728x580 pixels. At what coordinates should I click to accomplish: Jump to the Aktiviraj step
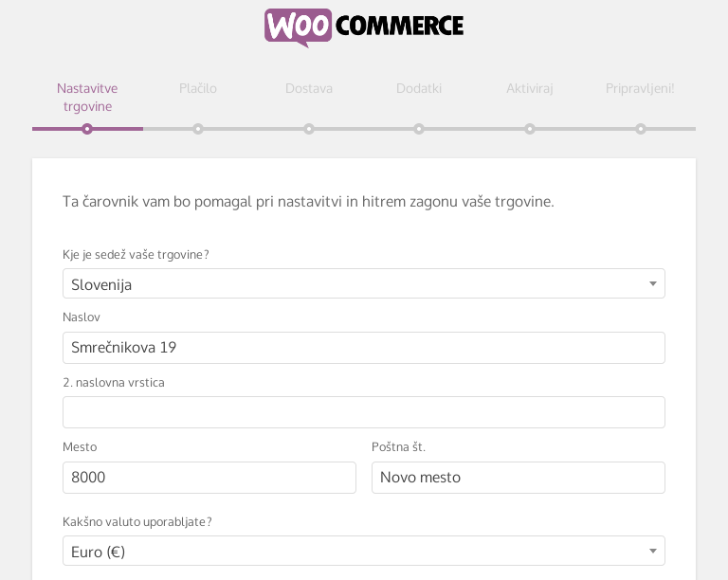530,88
